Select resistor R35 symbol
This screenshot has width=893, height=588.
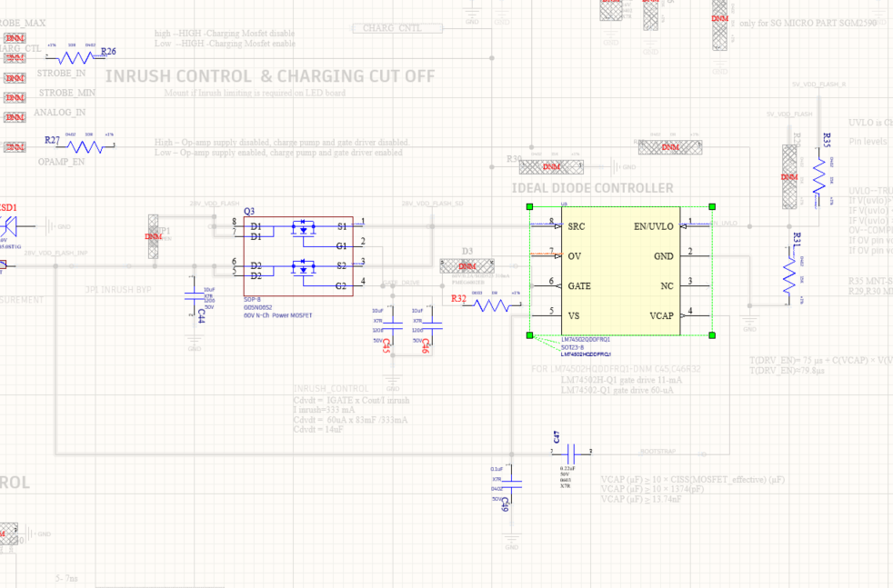coord(819,176)
